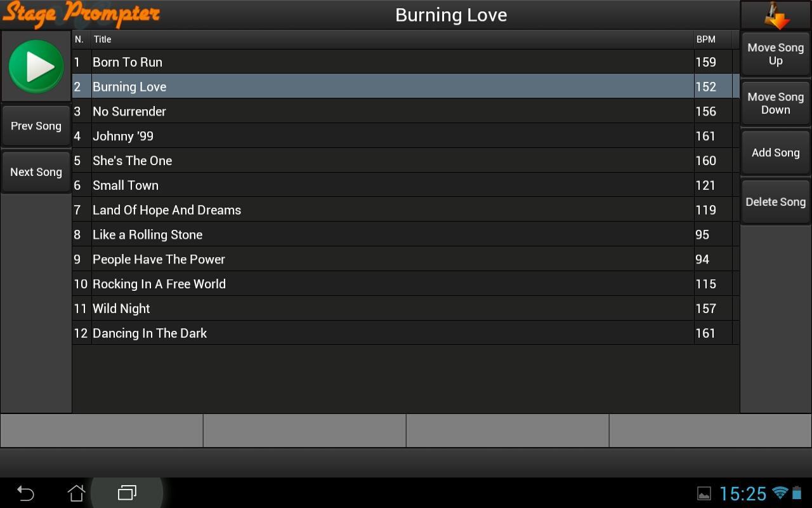
Task: Go to the previous song
Action: pyautogui.click(x=36, y=126)
